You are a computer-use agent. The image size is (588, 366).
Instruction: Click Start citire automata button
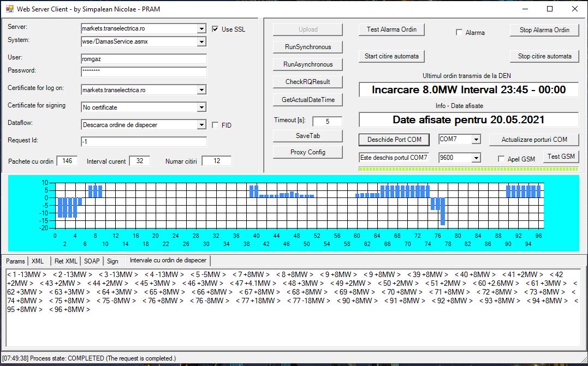pyautogui.click(x=391, y=56)
